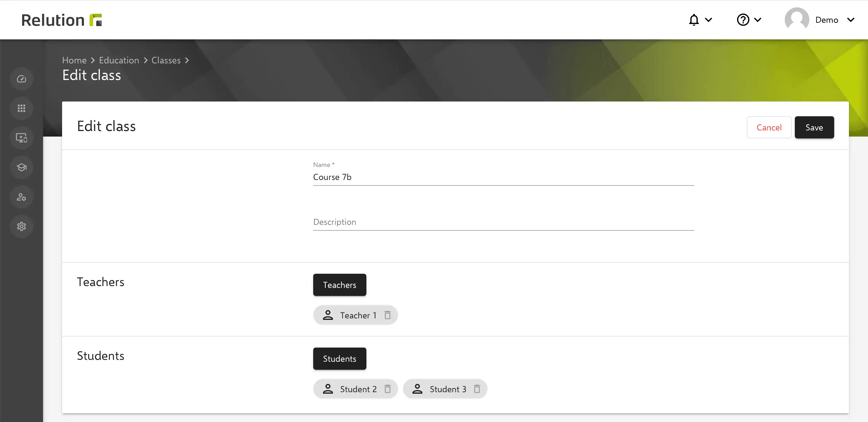Navigate to Classes breadcrumb link

pos(166,60)
